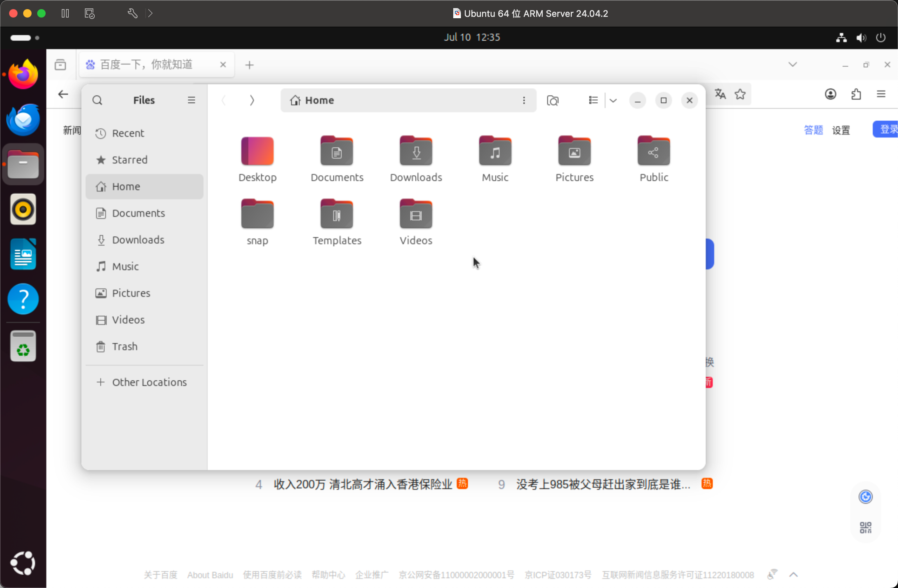The height and width of the screenshot is (588, 898).
Task: Open the Desktop folder
Action: [257, 159]
